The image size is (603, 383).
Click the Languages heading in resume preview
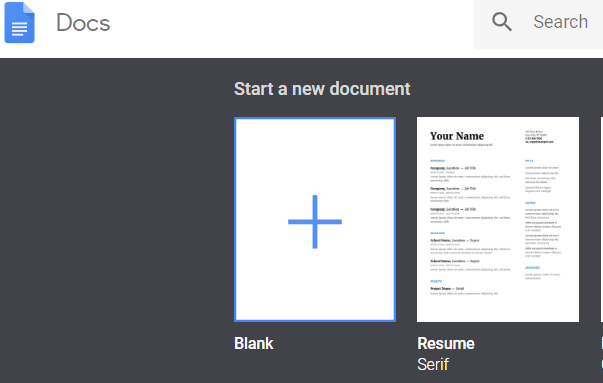pos(532,268)
